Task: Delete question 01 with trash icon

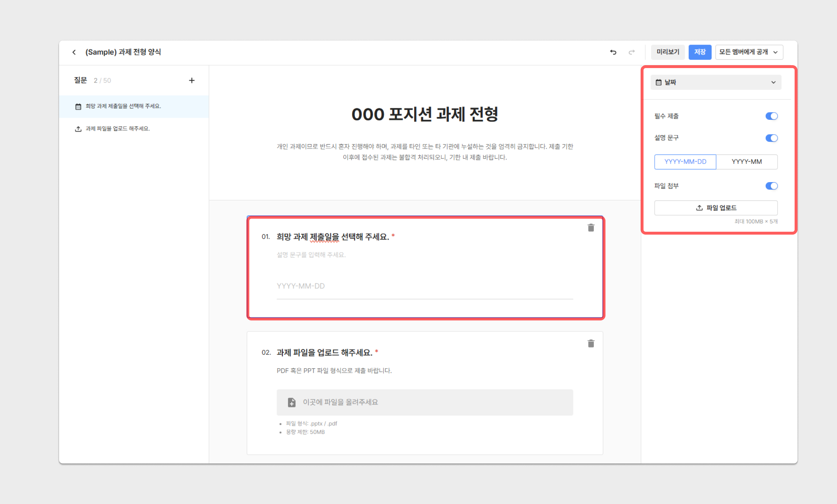Action: click(591, 228)
